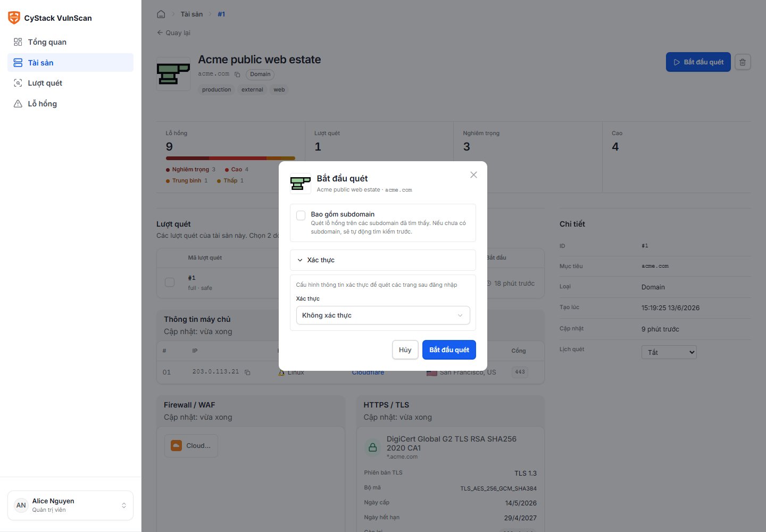This screenshot has width=766, height=532.
Task: Click the DigiCert Global G2 certificate name
Action: pos(452,444)
